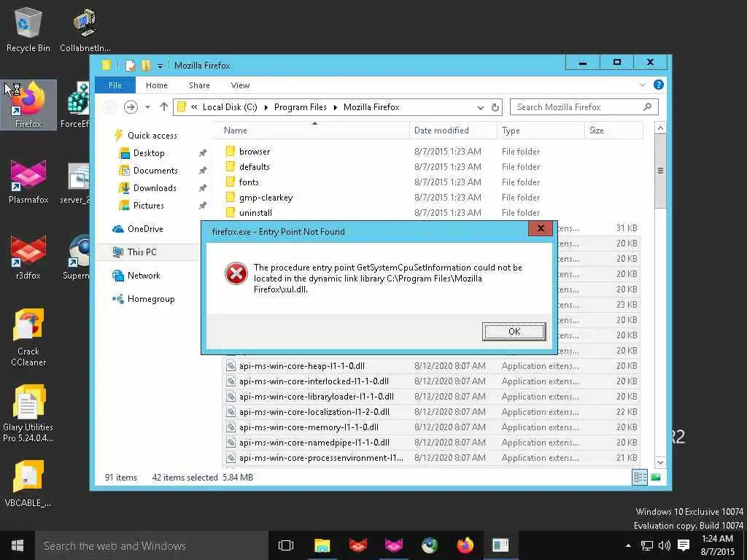Open the Action Center notifications icon
The width and height of the screenshot is (747, 560).
tap(683, 545)
